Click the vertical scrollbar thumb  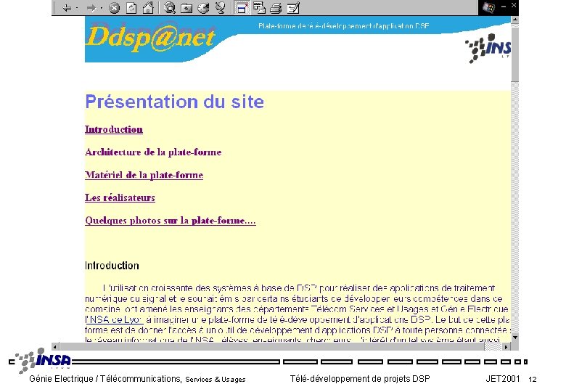(515, 53)
